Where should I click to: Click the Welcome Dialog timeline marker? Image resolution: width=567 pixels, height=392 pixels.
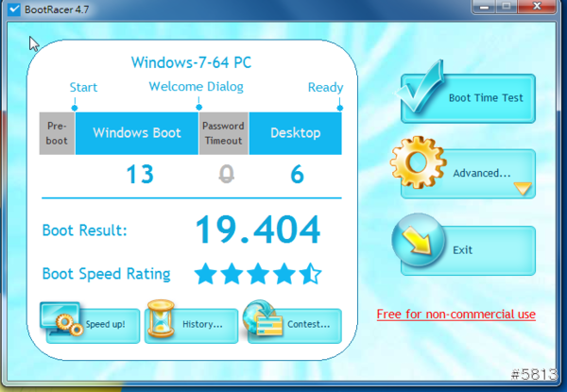(198, 108)
